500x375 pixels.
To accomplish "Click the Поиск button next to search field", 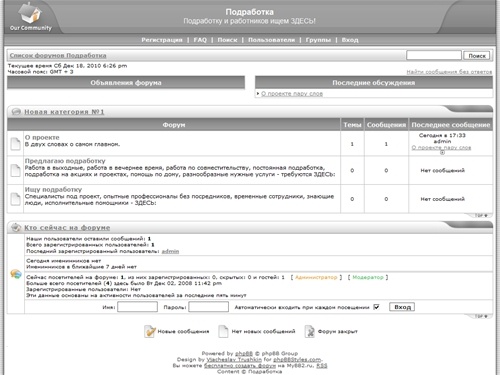I will [x=477, y=56].
